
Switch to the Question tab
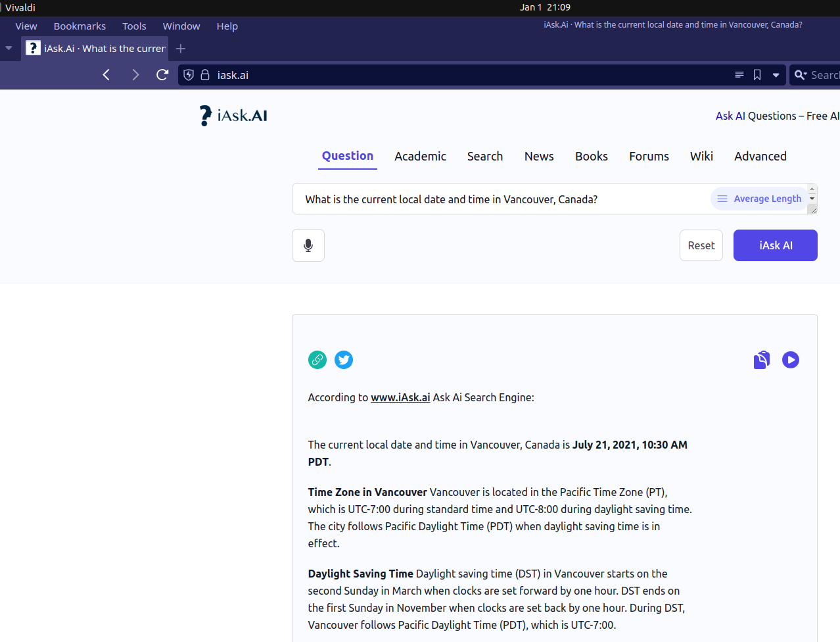pyautogui.click(x=348, y=156)
